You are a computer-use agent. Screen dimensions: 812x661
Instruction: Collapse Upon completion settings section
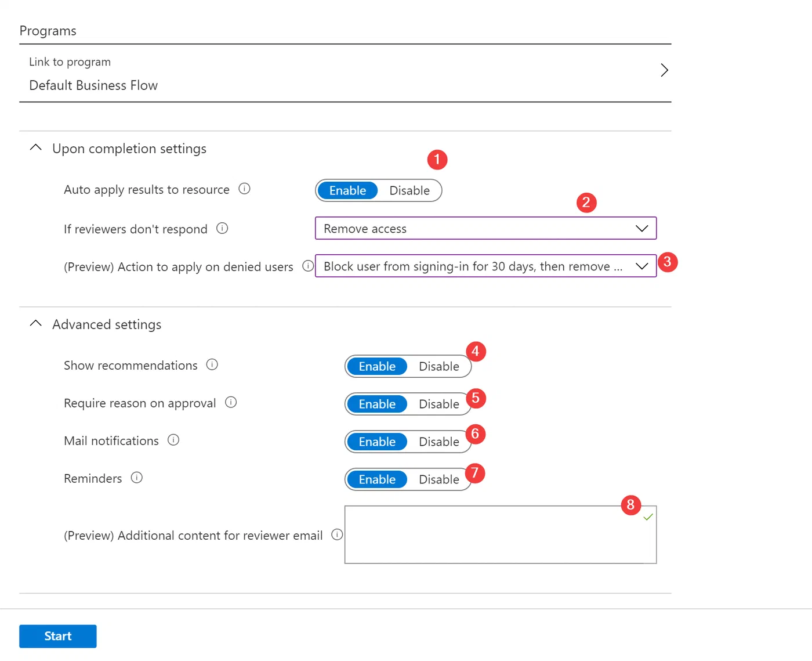pyautogui.click(x=35, y=148)
